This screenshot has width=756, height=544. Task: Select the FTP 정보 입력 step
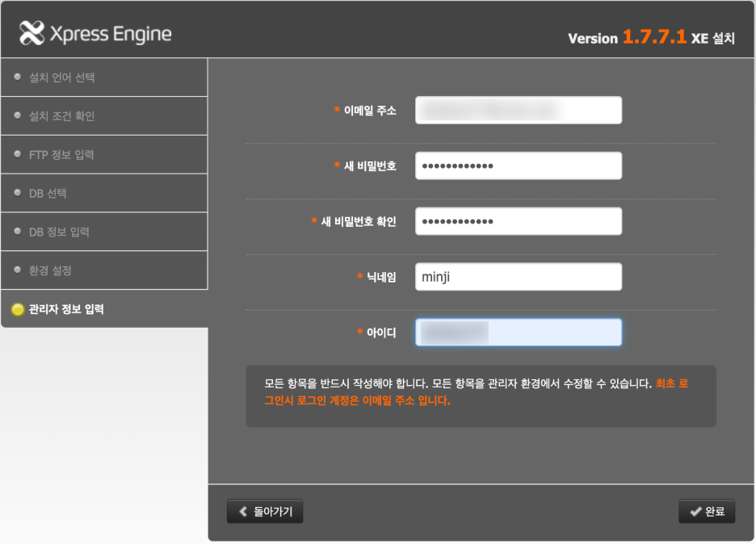[104, 154]
